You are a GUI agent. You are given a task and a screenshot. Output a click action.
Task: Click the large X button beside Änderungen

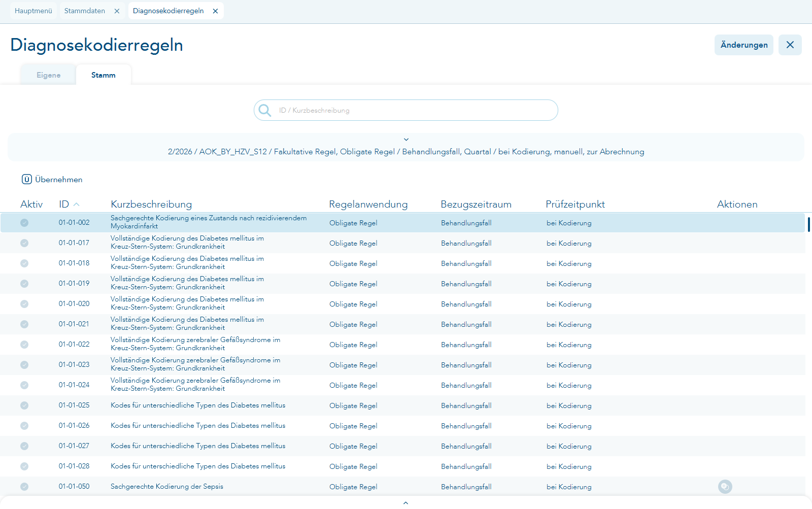point(790,45)
